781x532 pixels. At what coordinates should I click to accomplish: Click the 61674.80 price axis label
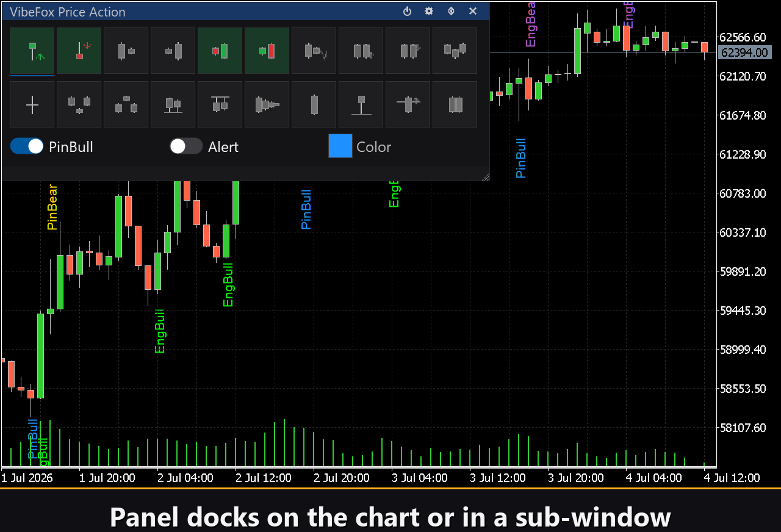(x=743, y=115)
